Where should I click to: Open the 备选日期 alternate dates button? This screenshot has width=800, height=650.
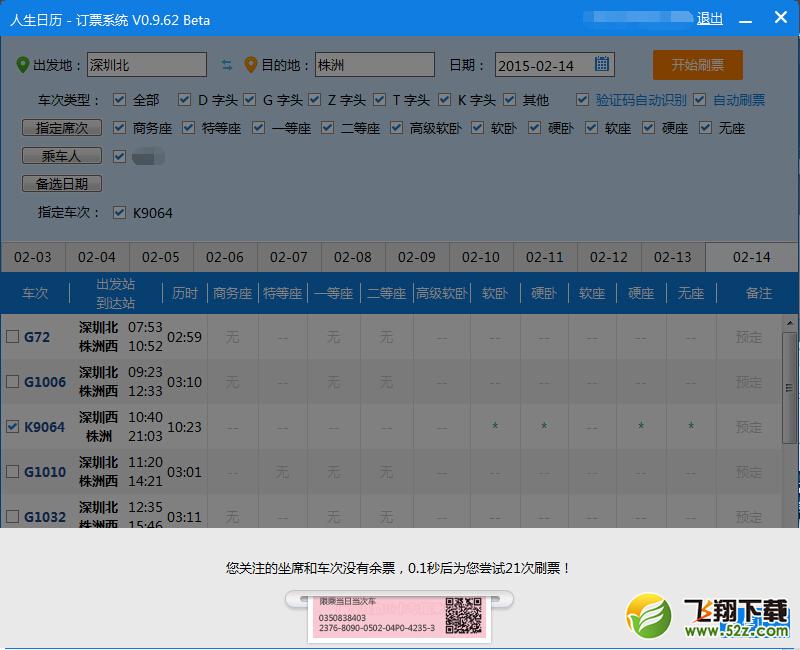click(x=62, y=183)
